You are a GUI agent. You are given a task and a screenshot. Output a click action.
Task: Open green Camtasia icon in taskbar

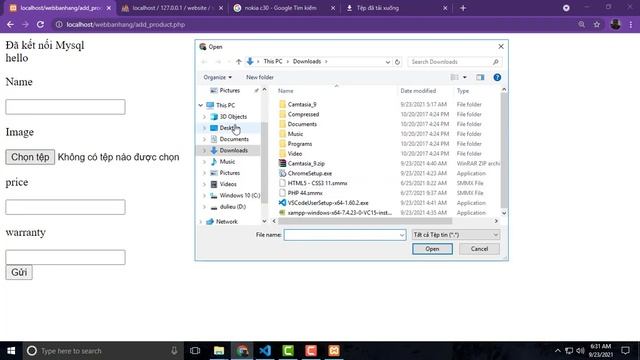[x=288, y=351]
